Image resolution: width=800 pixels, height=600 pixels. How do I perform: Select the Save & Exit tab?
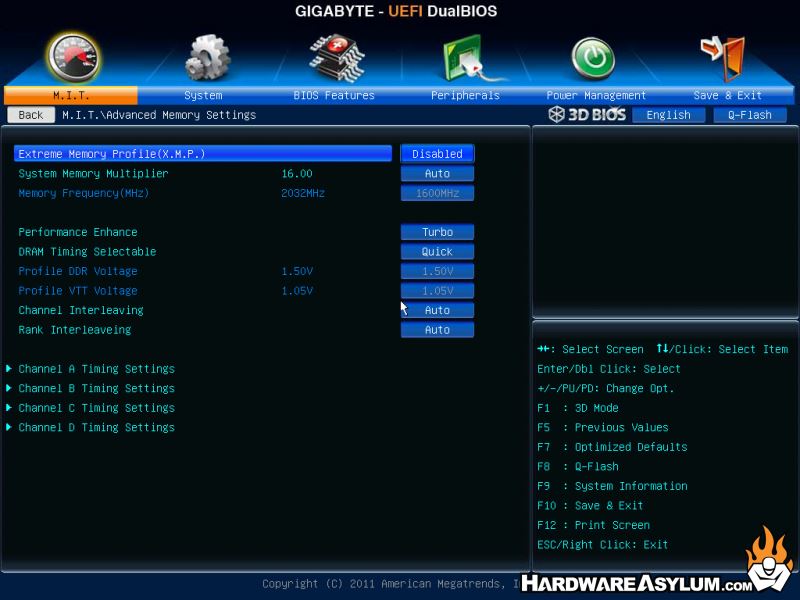tap(728, 95)
